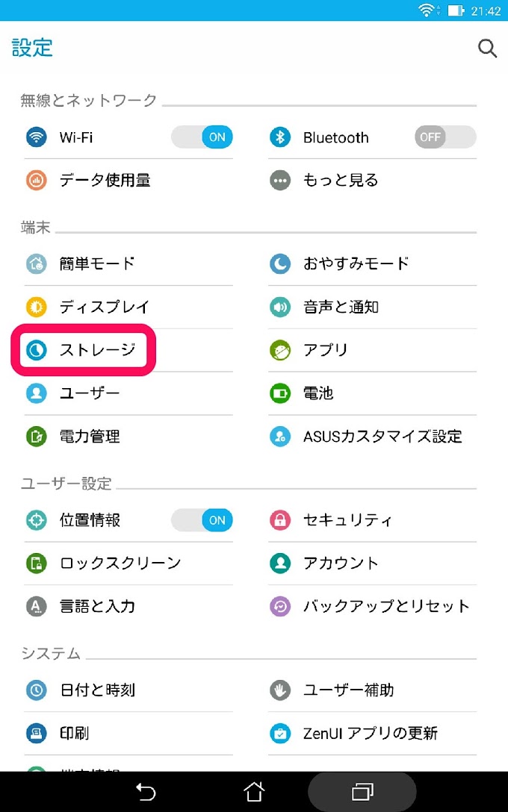Select ASUSカスタマイズ設定 entry
This screenshot has height=812, width=508.
372,437
